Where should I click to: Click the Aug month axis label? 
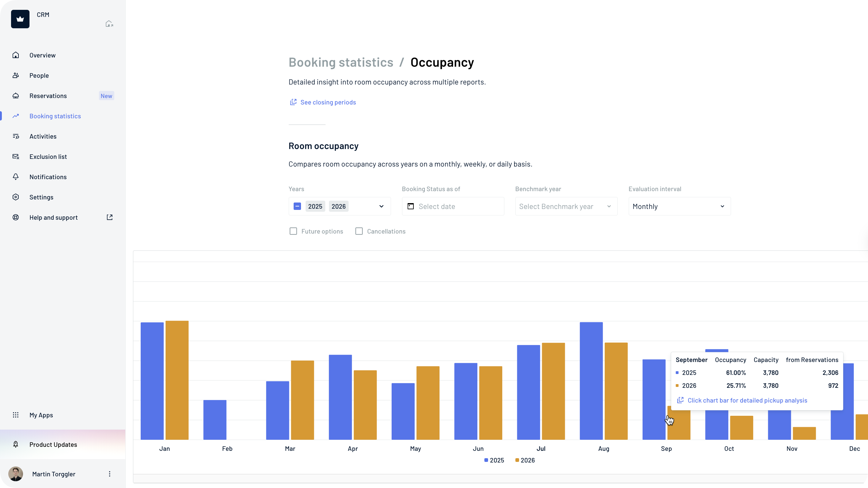click(604, 449)
